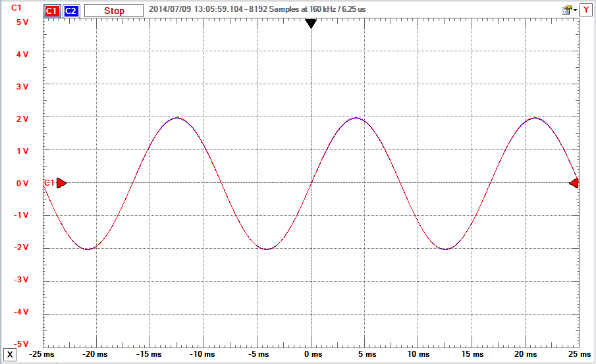Click the 3 V vertical axis label

(x=22, y=87)
